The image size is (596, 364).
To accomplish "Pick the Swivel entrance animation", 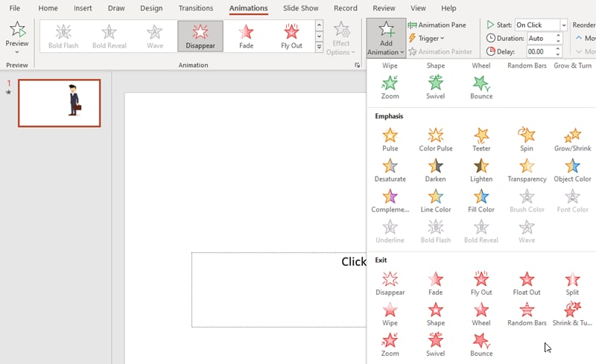I will [435, 87].
